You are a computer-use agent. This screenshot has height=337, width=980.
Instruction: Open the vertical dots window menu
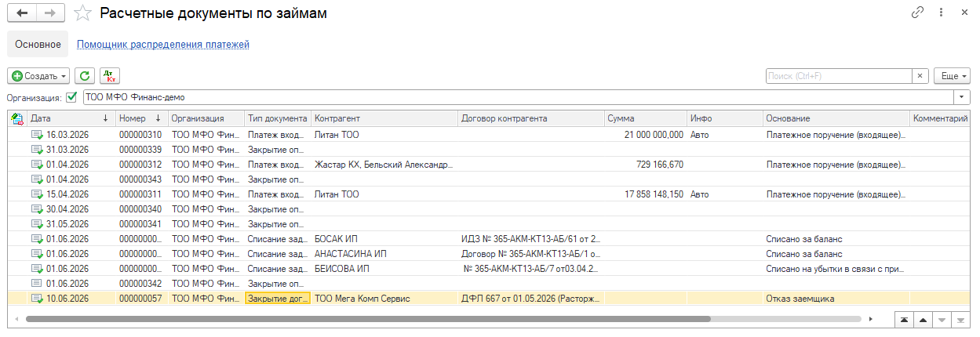click(942, 13)
